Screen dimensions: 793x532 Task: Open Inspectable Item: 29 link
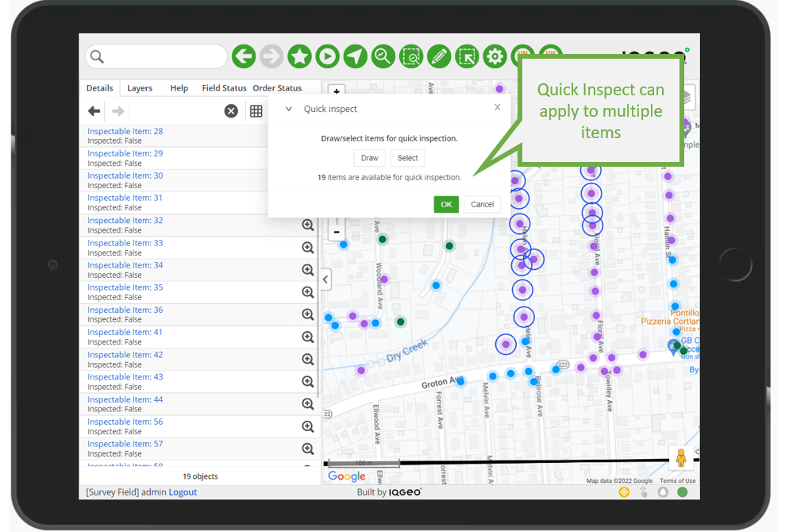tap(125, 153)
